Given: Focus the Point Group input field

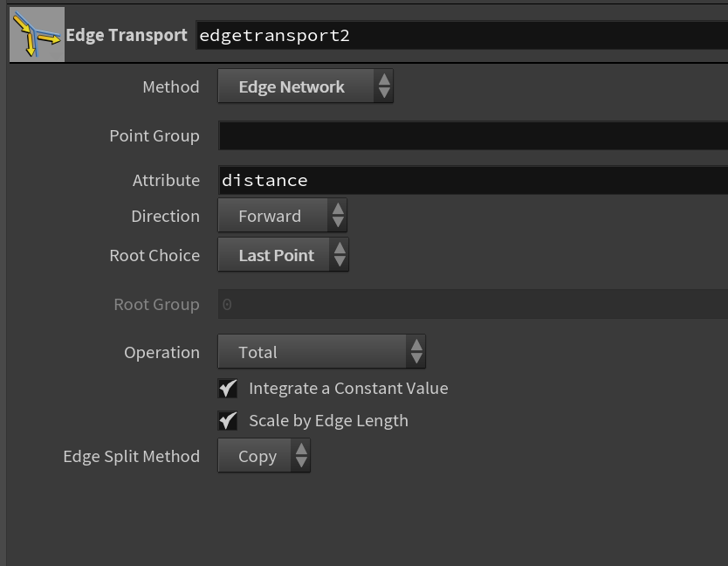Looking at the screenshot, I should coord(473,135).
